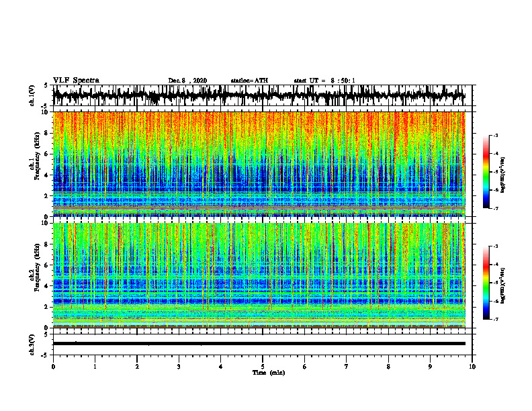
Task: Click time axis tick label "10"
Action: (472, 367)
